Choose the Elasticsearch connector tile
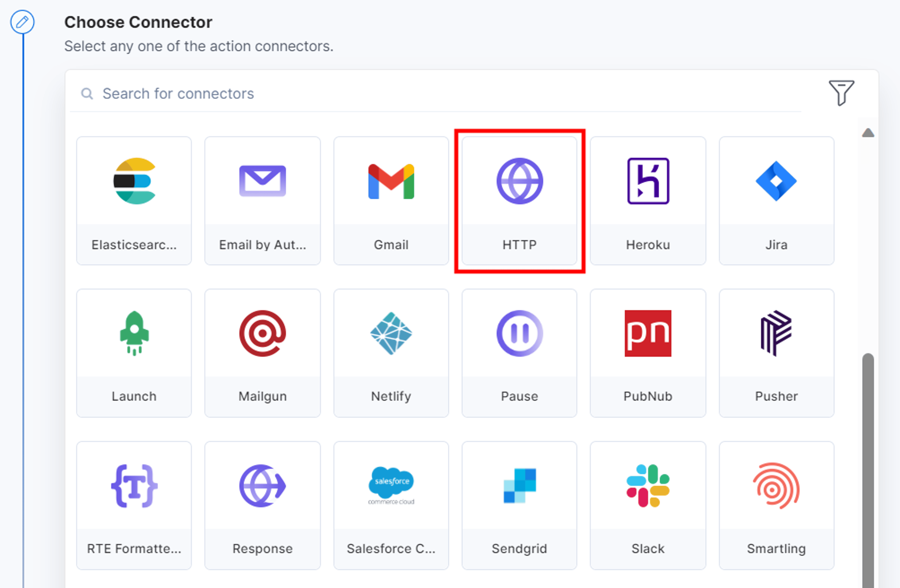 (134, 201)
